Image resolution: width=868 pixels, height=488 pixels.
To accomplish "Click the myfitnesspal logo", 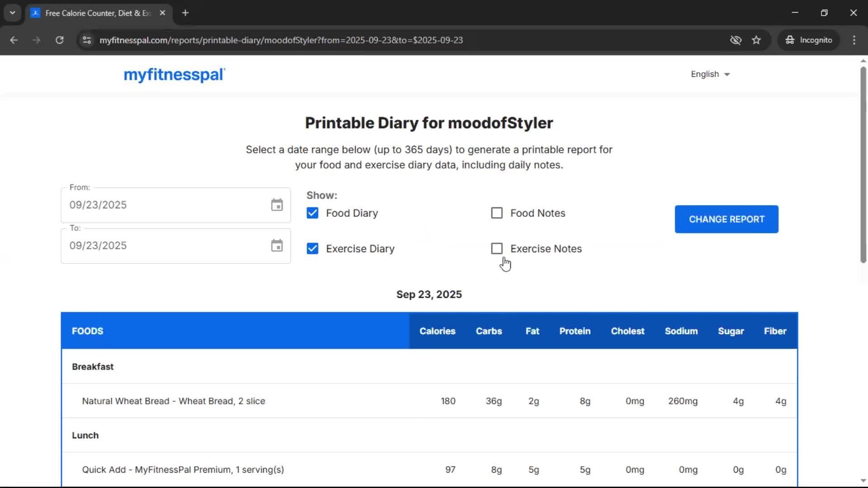I will pos(175,75).
